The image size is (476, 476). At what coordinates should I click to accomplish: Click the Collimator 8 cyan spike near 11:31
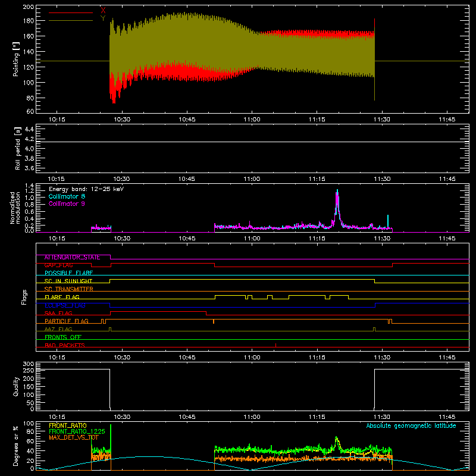pyautogui.click(x=388, y=220)
